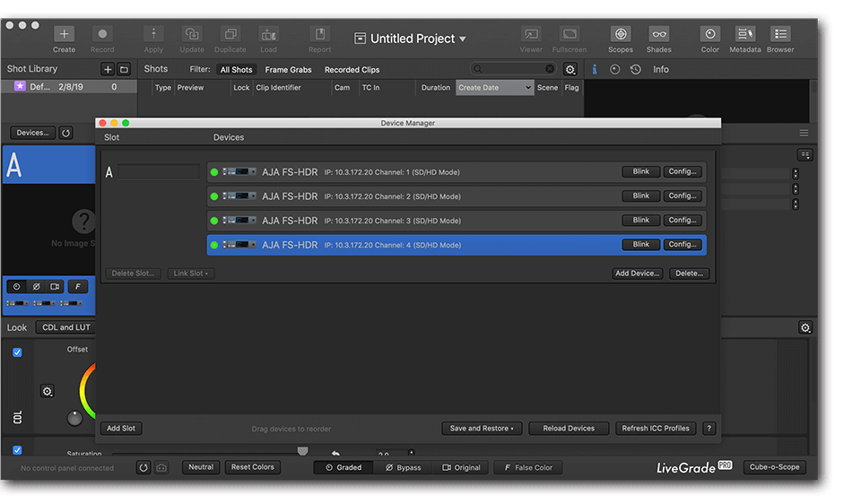Click the Color toolbar icon
The image size is (861, 504).
coord(709,34)
